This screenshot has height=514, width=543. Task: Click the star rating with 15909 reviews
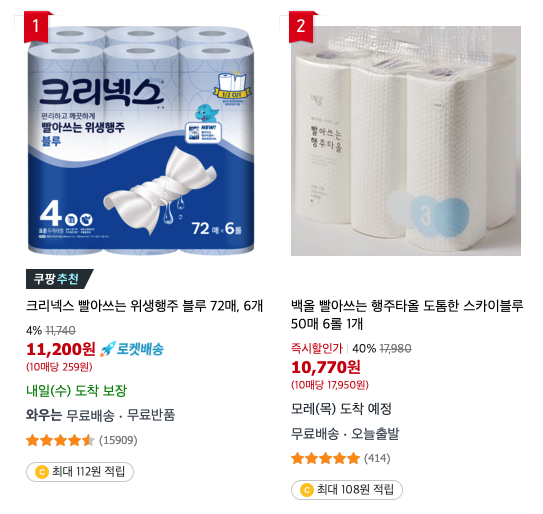point(82,440)
